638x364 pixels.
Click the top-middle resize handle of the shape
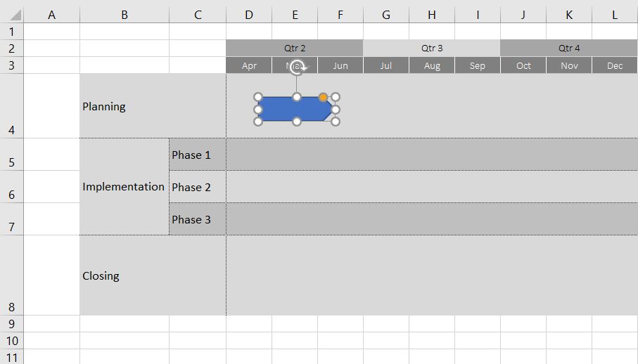[x=297, y=97]
